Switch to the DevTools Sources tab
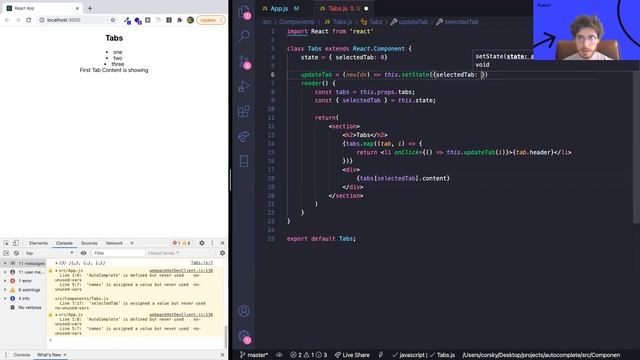The width and height of the screenshot is (640, 360). [89, 243]
